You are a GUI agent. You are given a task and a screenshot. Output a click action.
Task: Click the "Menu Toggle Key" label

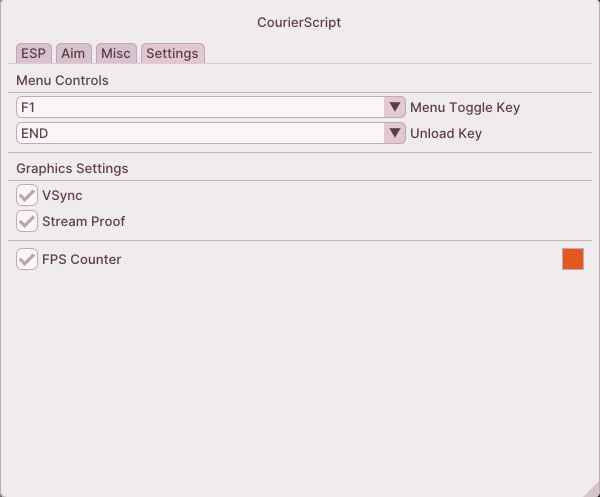tap(465, 107)
